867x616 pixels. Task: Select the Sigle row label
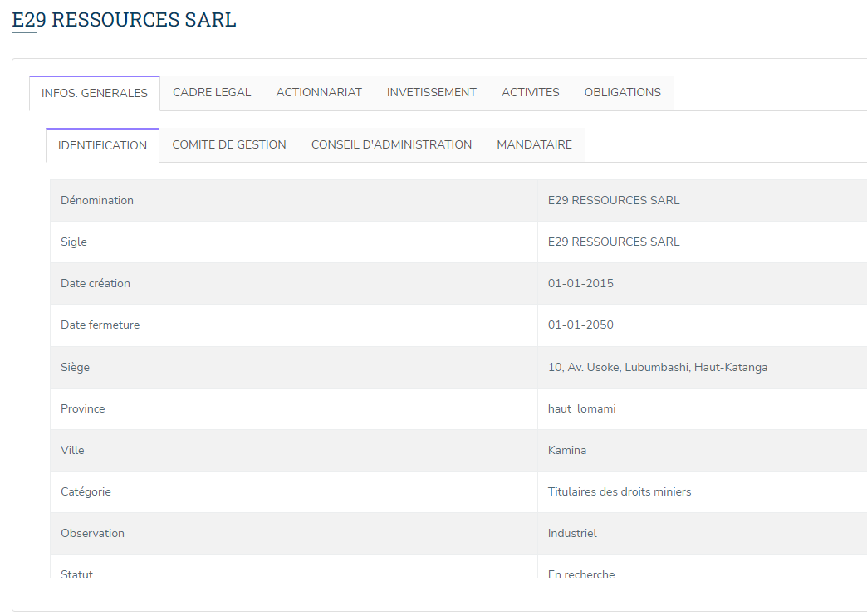point(74,242)
